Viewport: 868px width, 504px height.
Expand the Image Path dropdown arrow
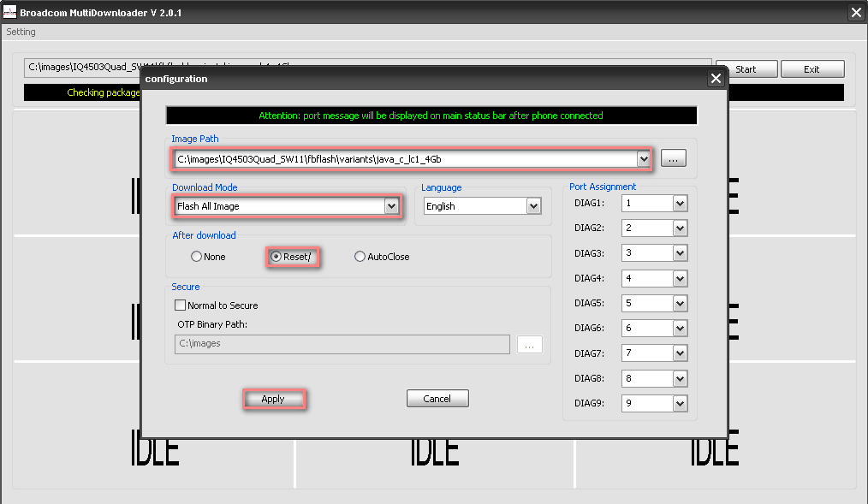coord(643,159)
